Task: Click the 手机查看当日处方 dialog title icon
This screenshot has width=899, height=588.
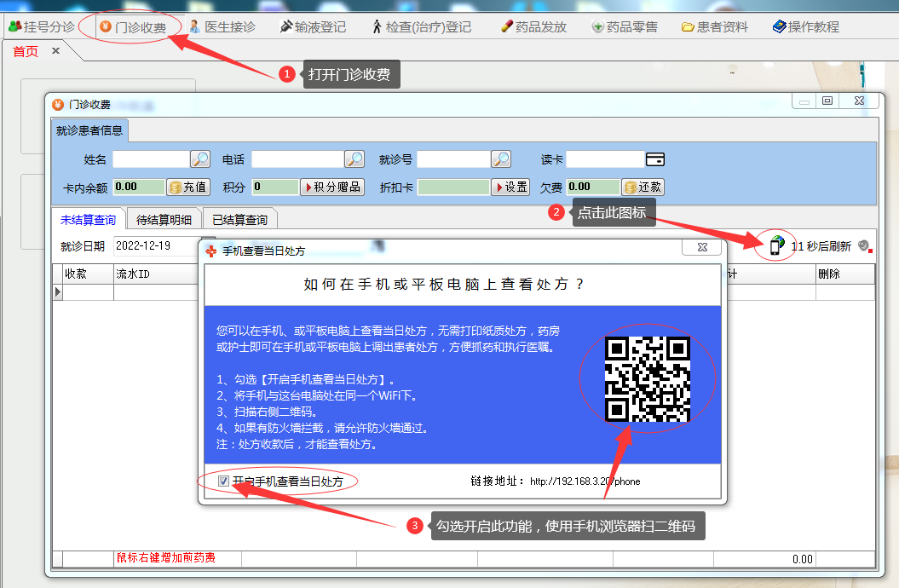Action: pyautogui.click(x=211, y=251)
